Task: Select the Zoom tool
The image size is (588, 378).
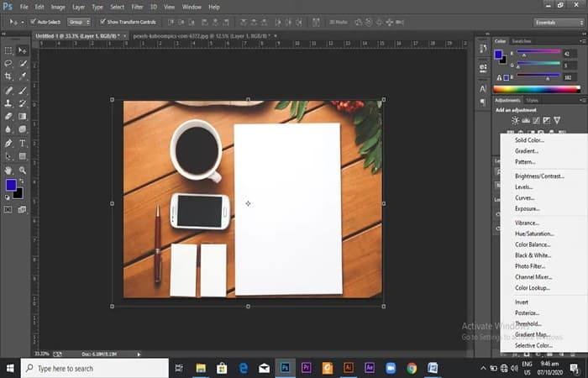Action: (22, 171)
